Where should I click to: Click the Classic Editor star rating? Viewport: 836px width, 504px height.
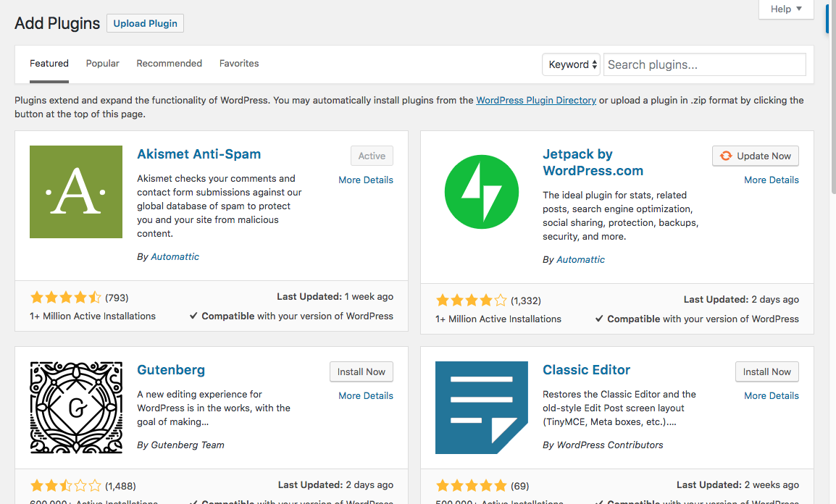(472, 486)
